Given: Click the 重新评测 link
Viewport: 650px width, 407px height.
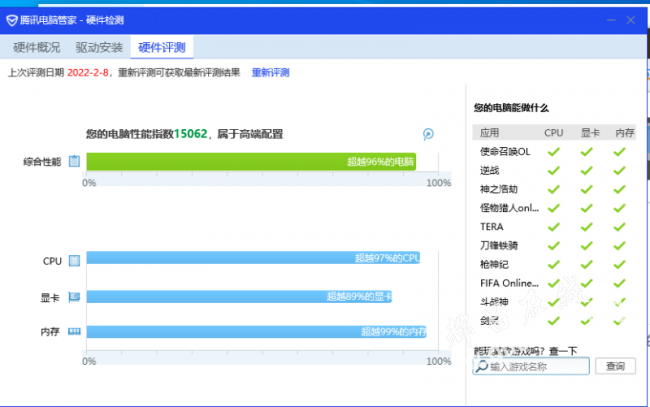Looking at the screenshot, I should [270, 73].
